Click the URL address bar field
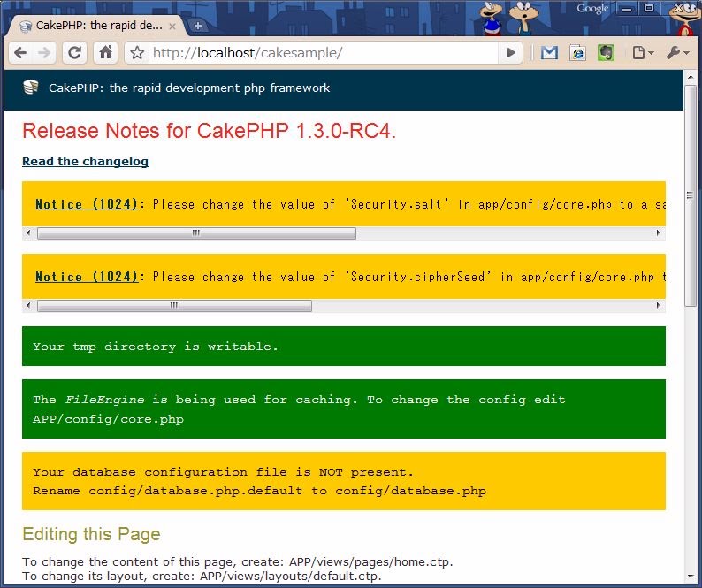 click(x=327, y=53)
